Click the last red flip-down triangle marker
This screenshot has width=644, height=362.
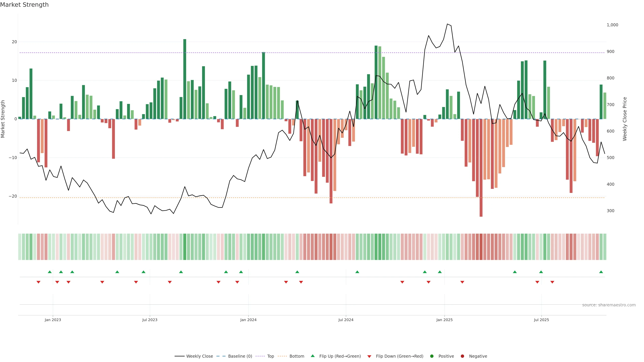click(552, 282)
